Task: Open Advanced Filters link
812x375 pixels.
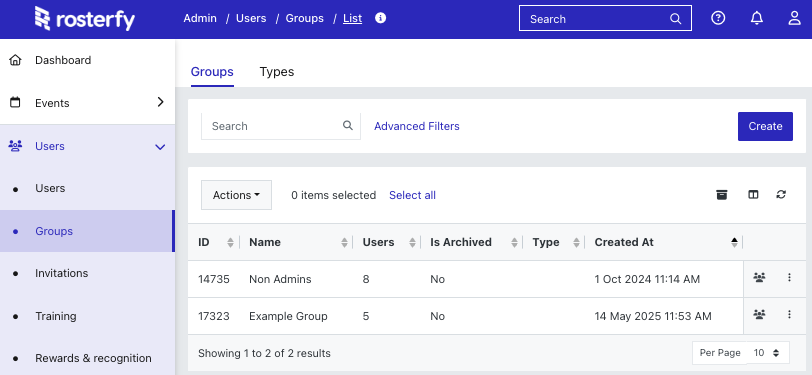Action: coord(416,126)
